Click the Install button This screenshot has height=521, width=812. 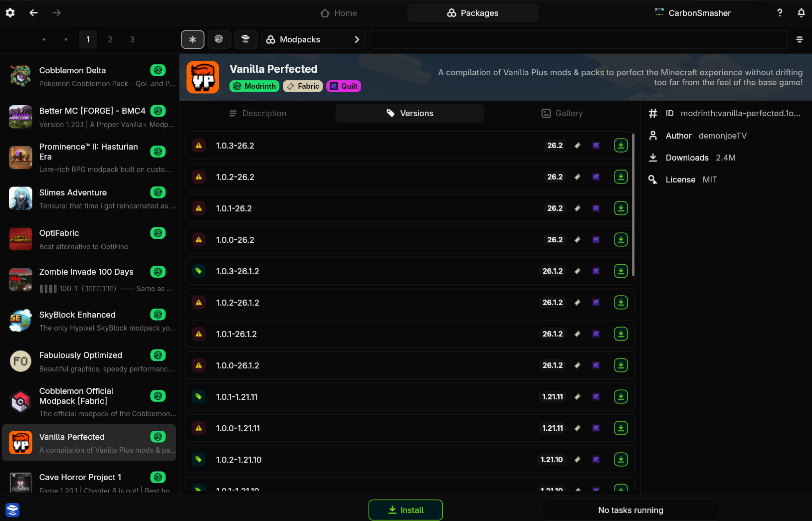click(x=406, y=510)
